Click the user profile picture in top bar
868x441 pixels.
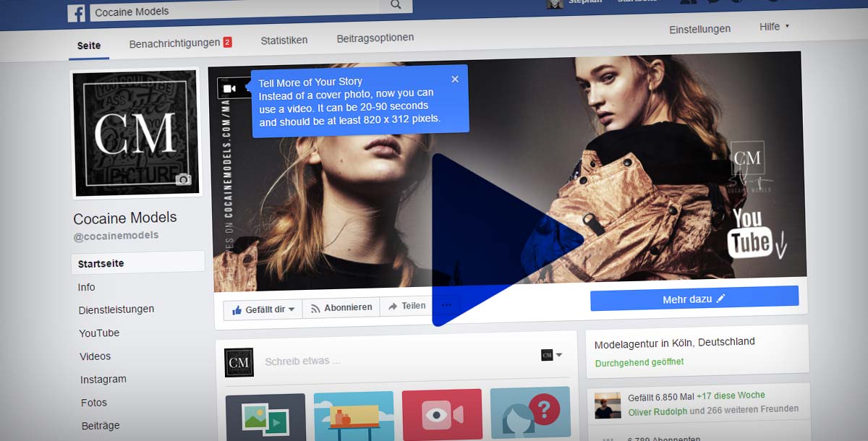555,4
